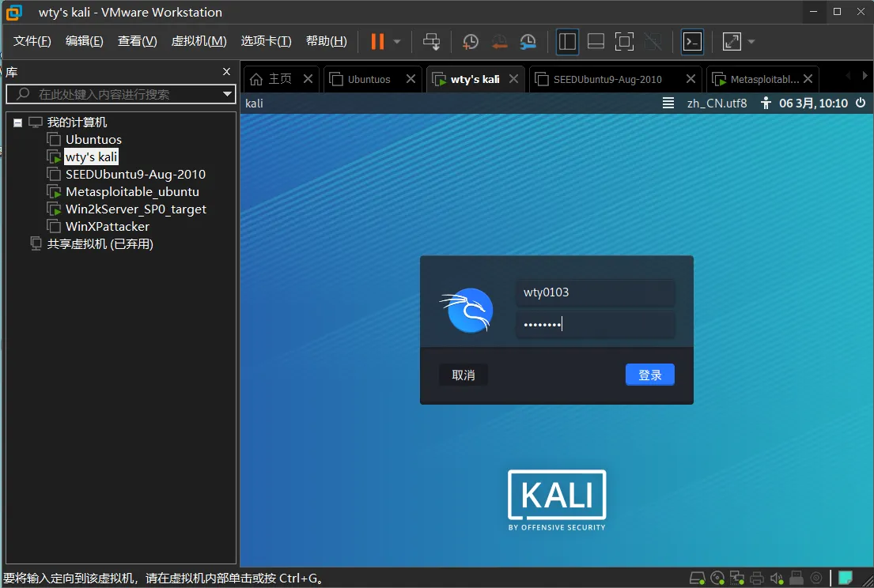
Task: Click the password input field
Action: [596, 324]
